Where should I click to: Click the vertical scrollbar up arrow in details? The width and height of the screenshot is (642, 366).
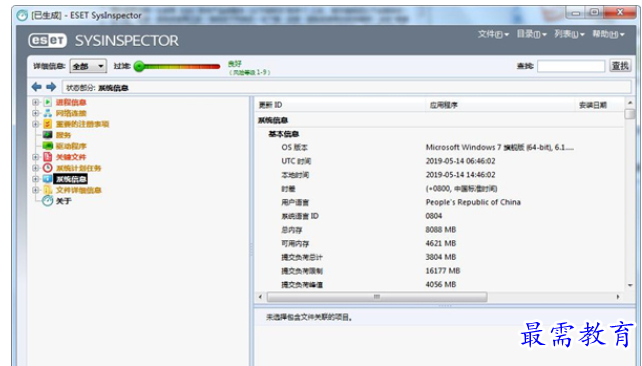630,103
